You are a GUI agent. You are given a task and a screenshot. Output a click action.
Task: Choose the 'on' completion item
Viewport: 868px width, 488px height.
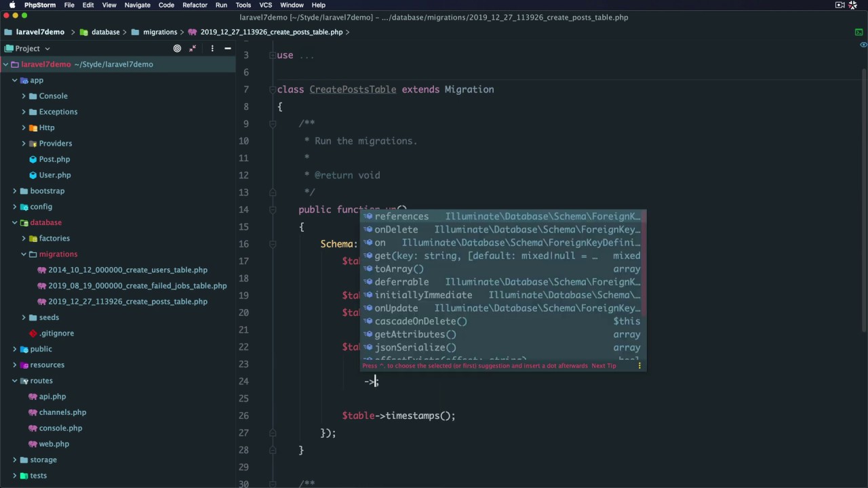click(x=502, y=243)
